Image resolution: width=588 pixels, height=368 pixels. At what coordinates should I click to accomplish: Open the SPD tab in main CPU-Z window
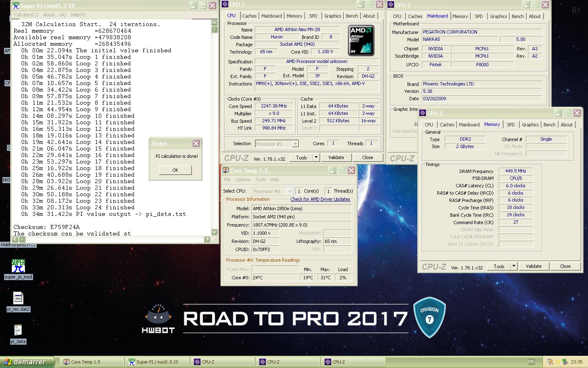(x=313, y=16)
